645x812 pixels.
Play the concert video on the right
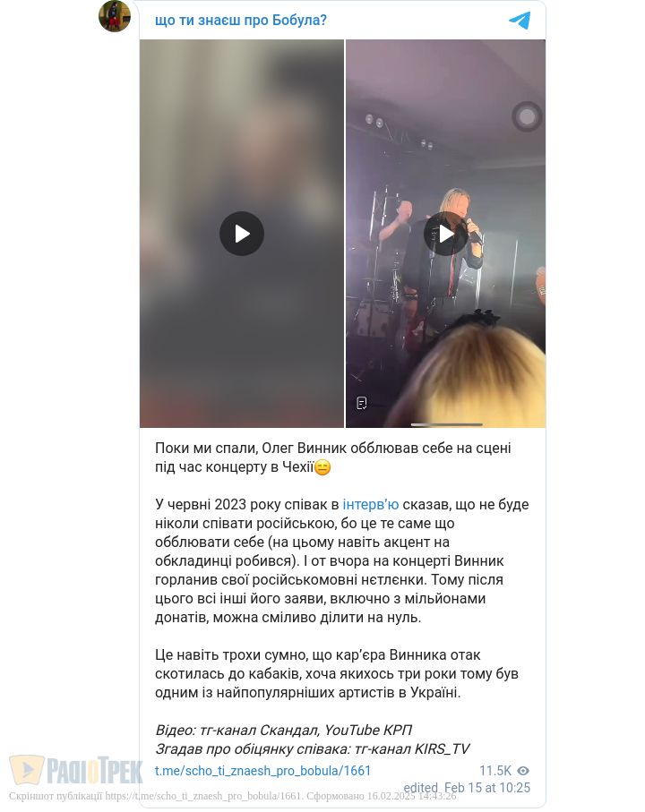[445, 234]
